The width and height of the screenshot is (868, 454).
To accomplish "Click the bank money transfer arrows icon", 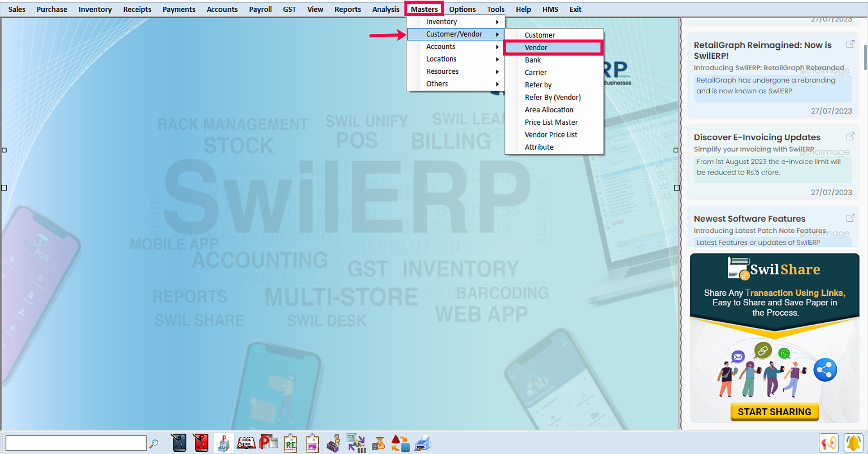I will (x=356, y=443).
